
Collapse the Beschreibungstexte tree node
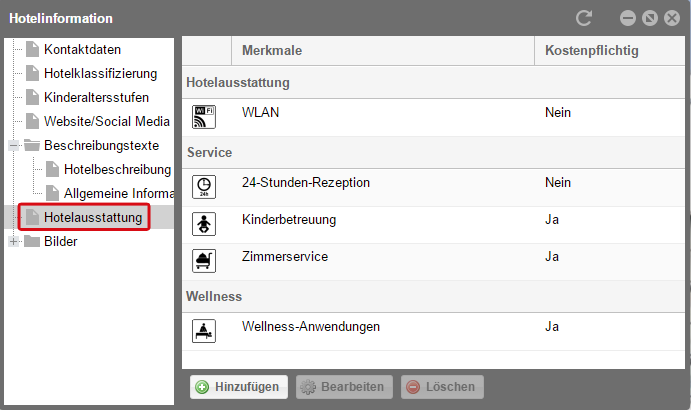pyautogui.click(x=14, y=145)
